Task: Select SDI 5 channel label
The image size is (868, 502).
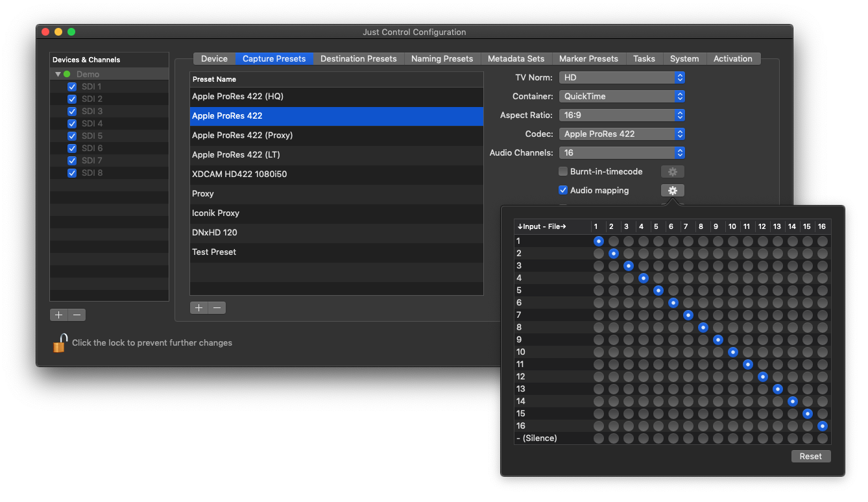Action: pyautogui.click(x=92, y=136)
